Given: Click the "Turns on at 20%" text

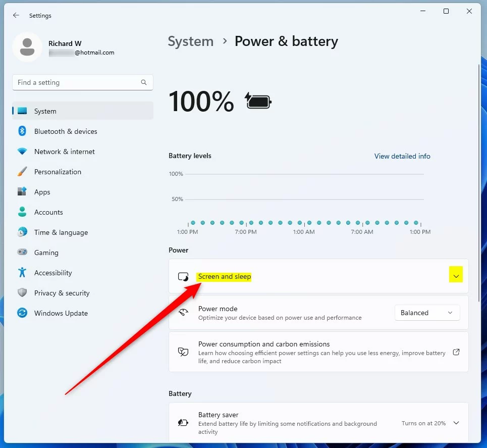Looking at the screenshot, I should tap(423, 423).
